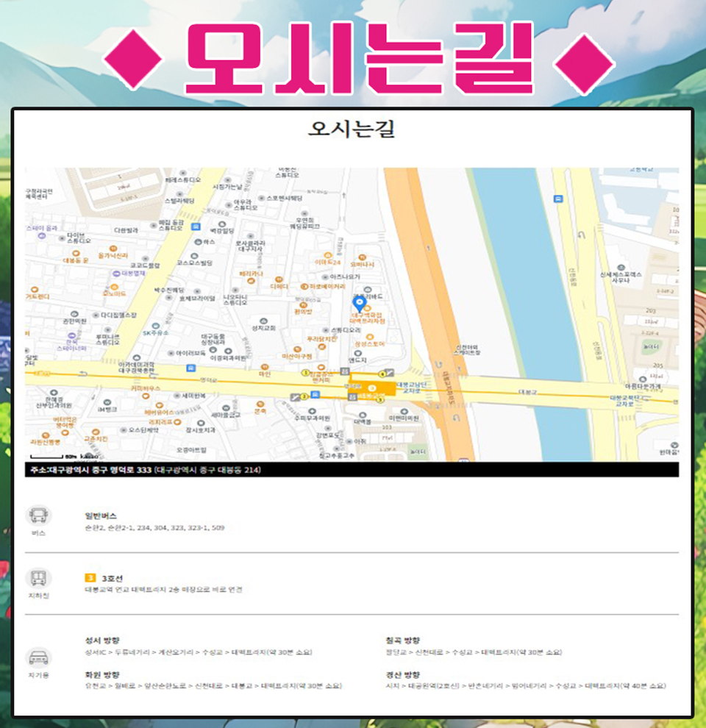
Task: Click the black address bar below the map
Action: [x=352, y=469]
